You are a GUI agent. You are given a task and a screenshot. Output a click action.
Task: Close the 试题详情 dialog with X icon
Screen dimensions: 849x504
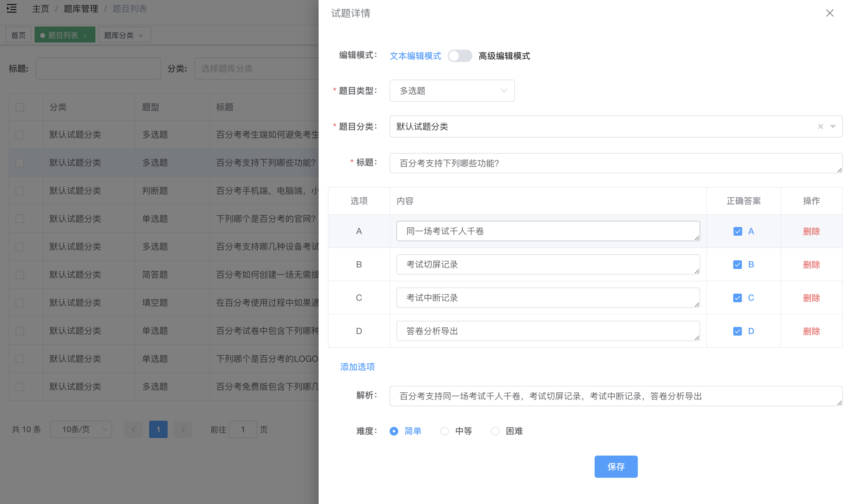[x=830, y=13]
